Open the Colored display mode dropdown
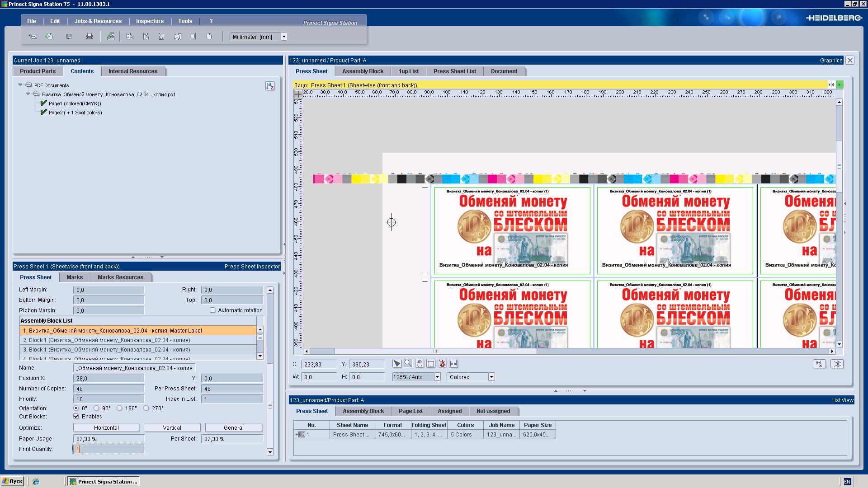This screenshot has width=868, height=488. (491, 377)
